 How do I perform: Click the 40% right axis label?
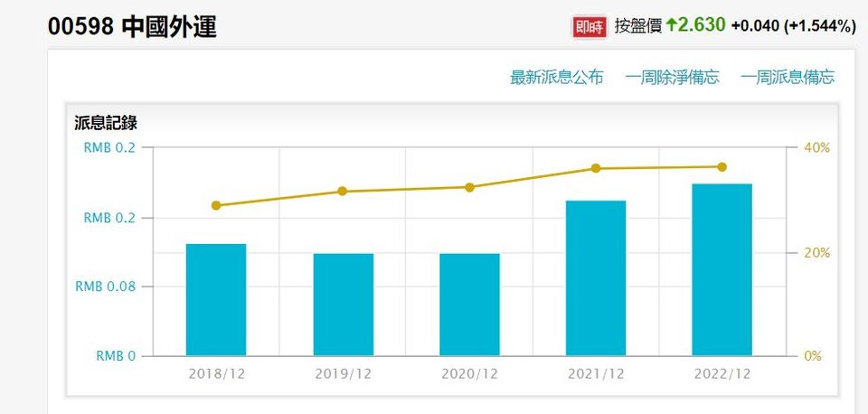click(x=817, y=147)
